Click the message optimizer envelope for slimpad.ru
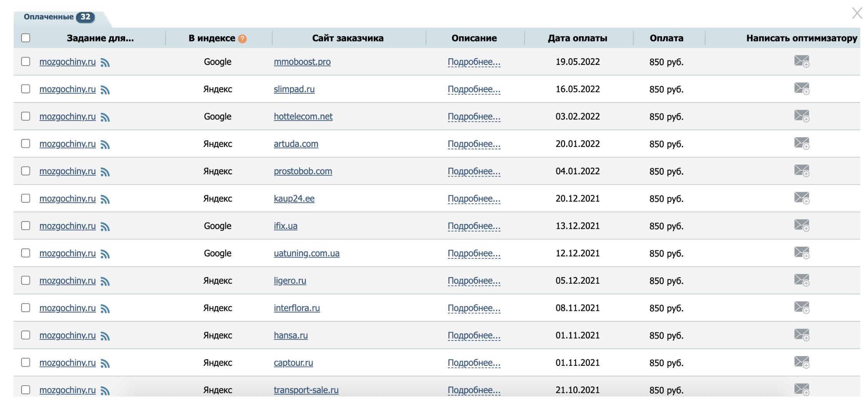The width and height of the screenshot is (868, 410). (x=802, y=89)
